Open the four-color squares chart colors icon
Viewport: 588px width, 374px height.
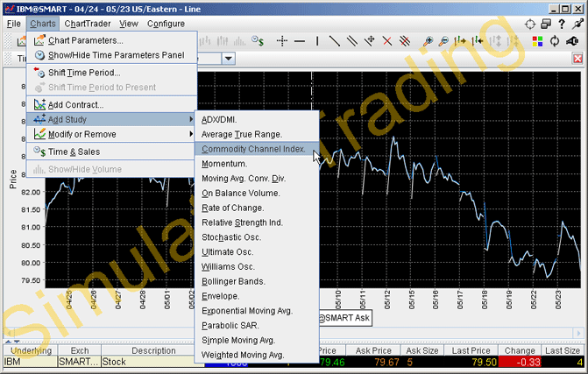537,41
